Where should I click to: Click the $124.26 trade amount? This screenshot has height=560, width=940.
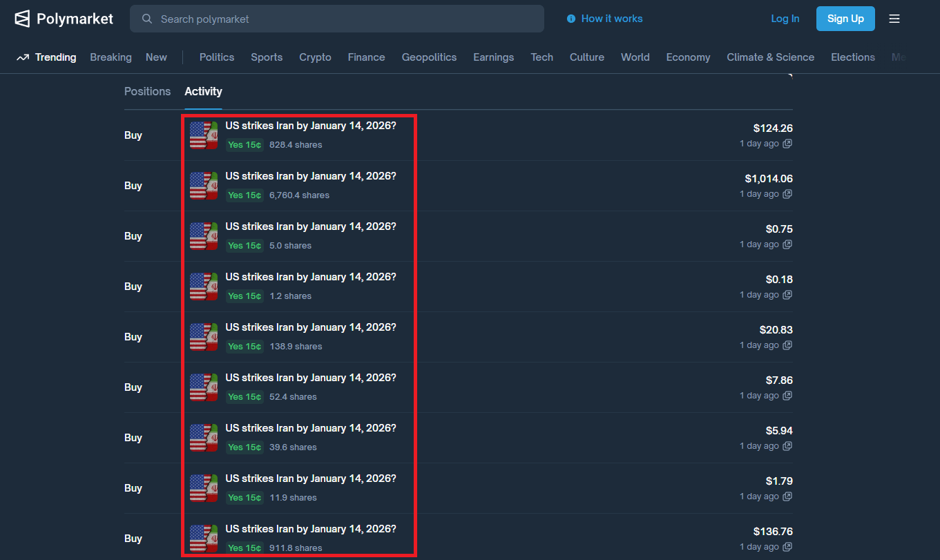click(x=773, y=128)
